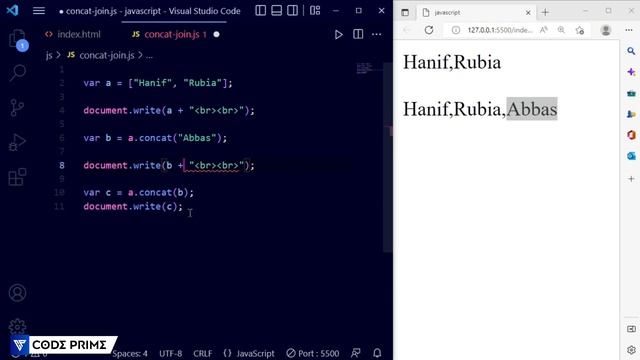The height and width of the screenshot is (360, 640).
Task: Open the Accounts menu in activity bar
Action: point(17,293)
